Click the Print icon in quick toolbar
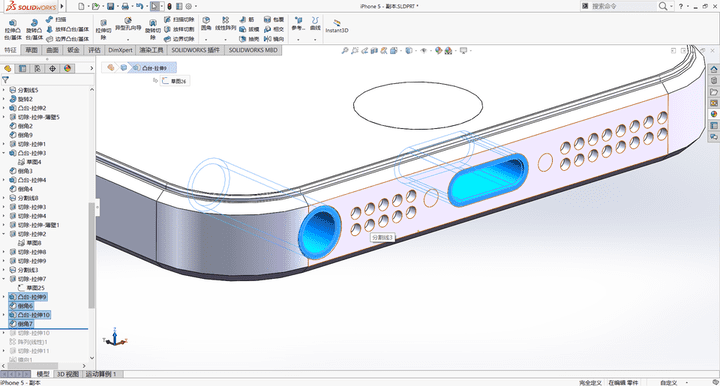The height and width of the screenshot is (386, 720). click(x=125, y=6)
